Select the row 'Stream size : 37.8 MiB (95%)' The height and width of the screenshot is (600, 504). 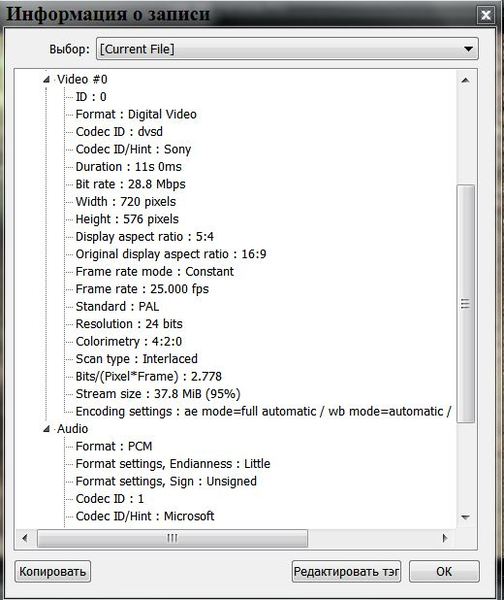[x=158, y=394]
